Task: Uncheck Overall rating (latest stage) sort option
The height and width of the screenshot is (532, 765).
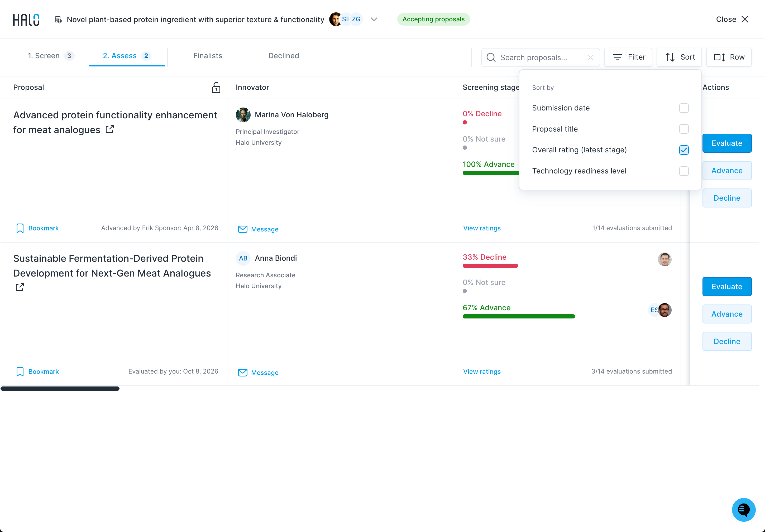Action: click(684, 150)
